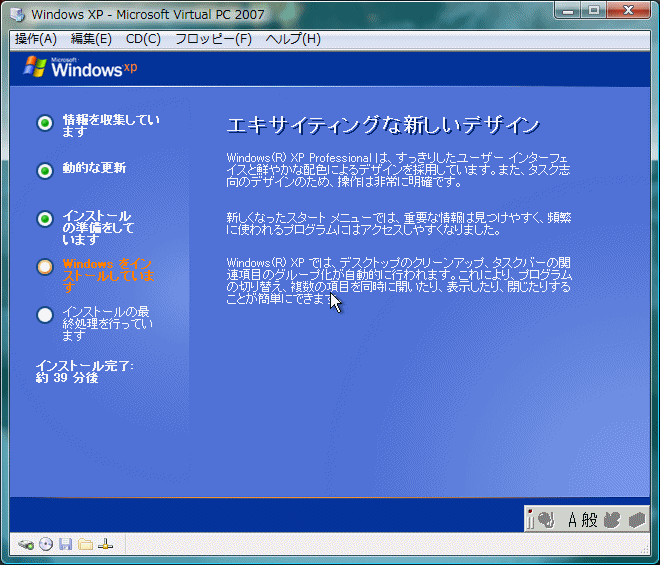660x565 pixels.
Task: Click the IME input mode 'A' indicator
Action: click(x=572, y=520)
